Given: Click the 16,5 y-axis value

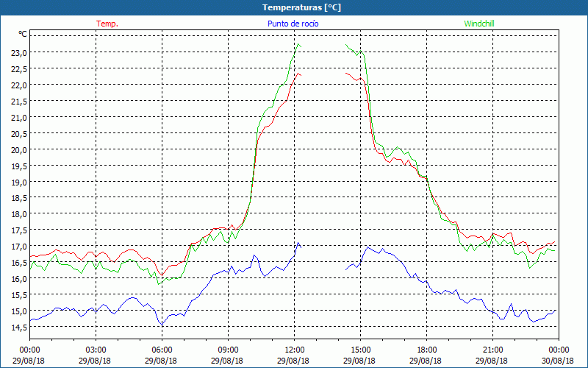Looking at the screenshot, I should tap(19, 263).
